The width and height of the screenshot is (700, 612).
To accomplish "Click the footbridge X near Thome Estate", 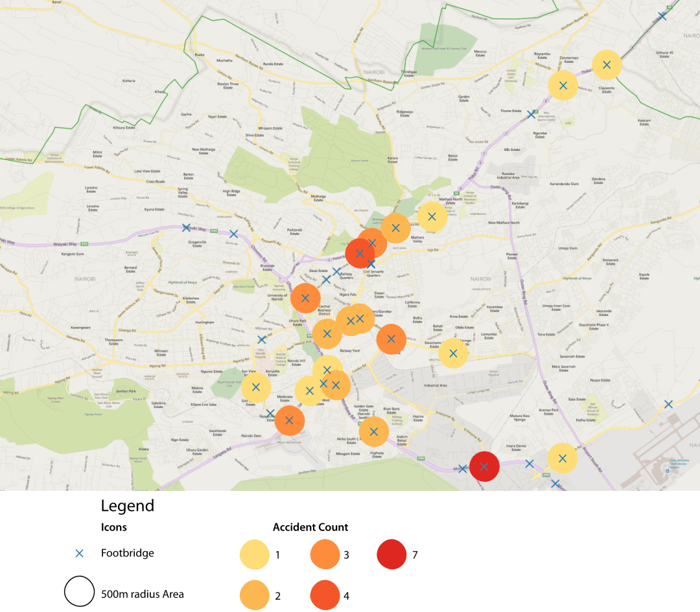I will point(531,114).
